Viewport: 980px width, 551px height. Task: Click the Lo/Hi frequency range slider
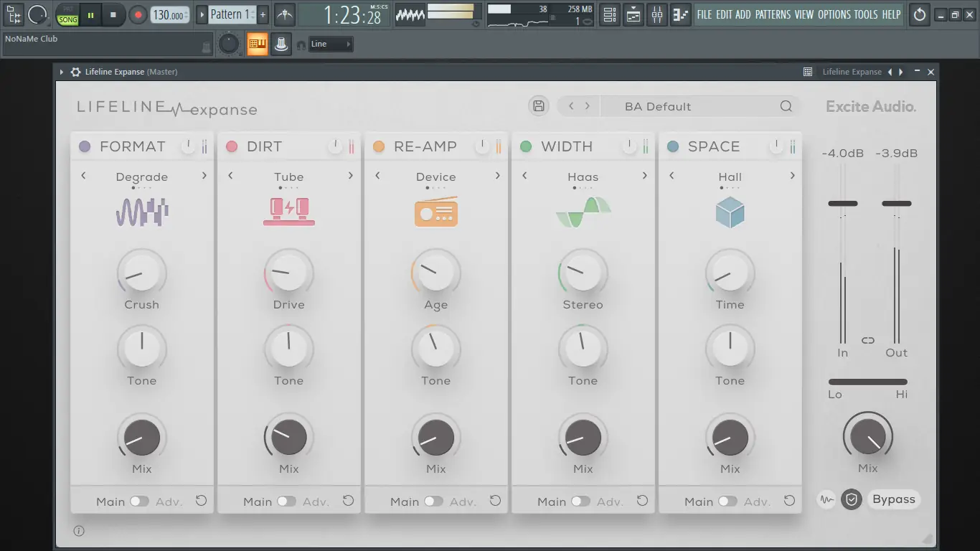click(868, 381)
